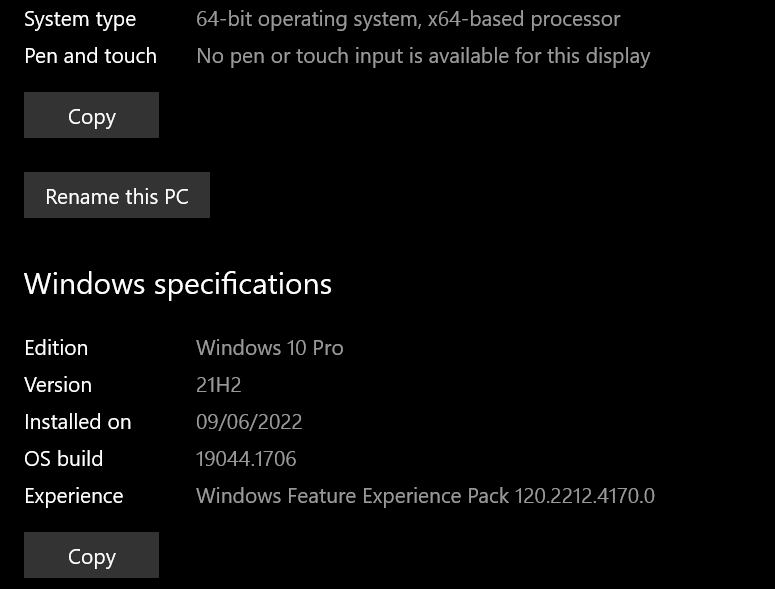Select the System type label
This screenshot has height=589, width=775.
80,19
